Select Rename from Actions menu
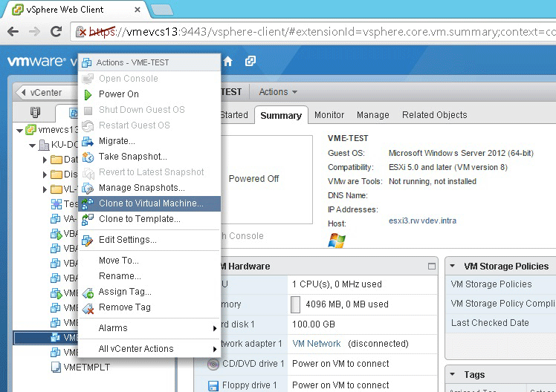 149,276
